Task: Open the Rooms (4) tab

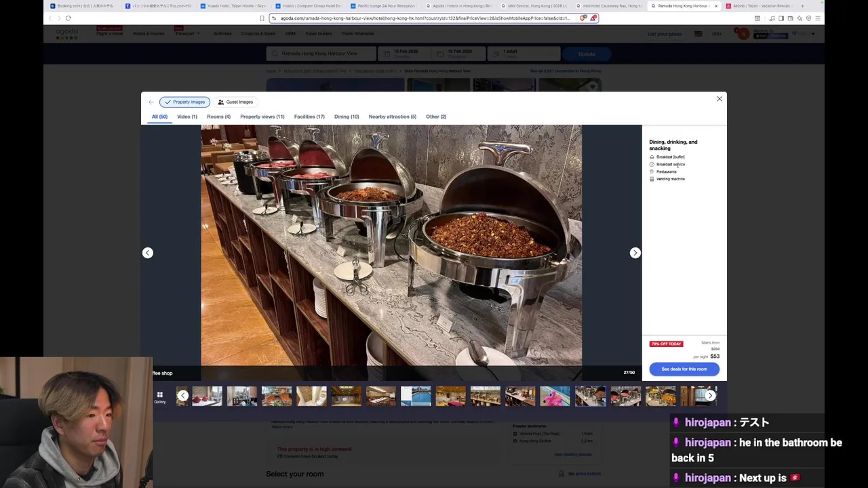Action: tap(218, 117)
